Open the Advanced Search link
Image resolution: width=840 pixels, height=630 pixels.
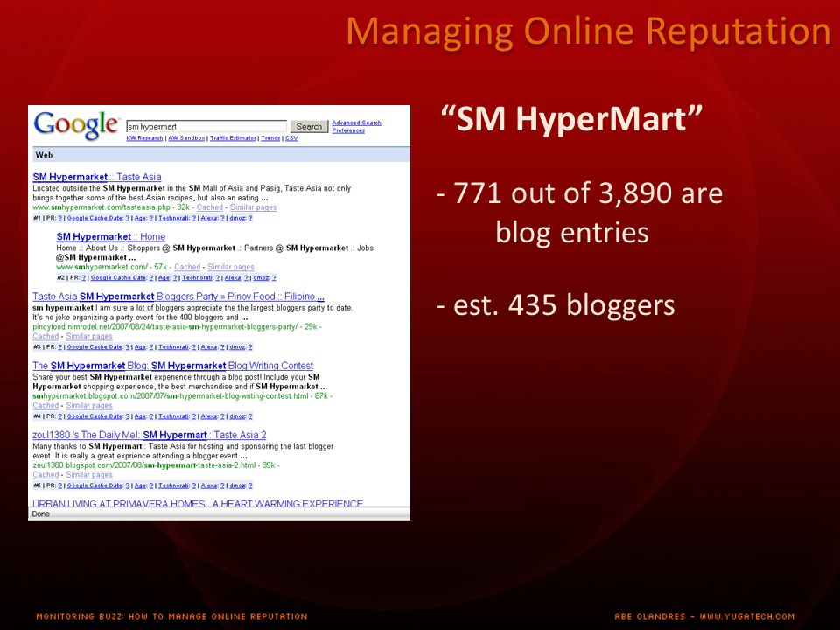[356, 122]
